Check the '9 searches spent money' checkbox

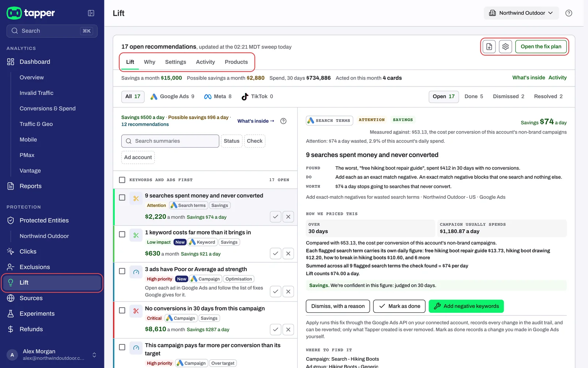(x=122, y=198)
